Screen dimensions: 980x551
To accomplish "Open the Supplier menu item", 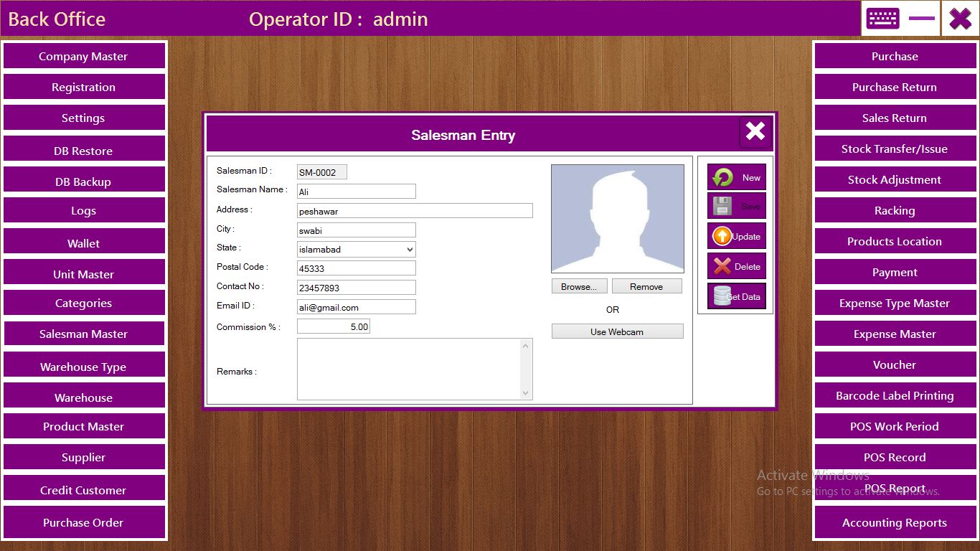I will (84, 457).
